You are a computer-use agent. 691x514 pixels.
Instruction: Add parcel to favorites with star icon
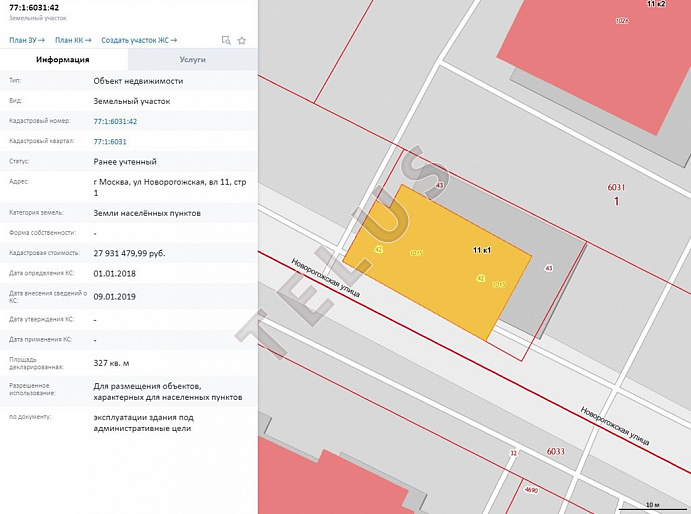click(241, 41)
